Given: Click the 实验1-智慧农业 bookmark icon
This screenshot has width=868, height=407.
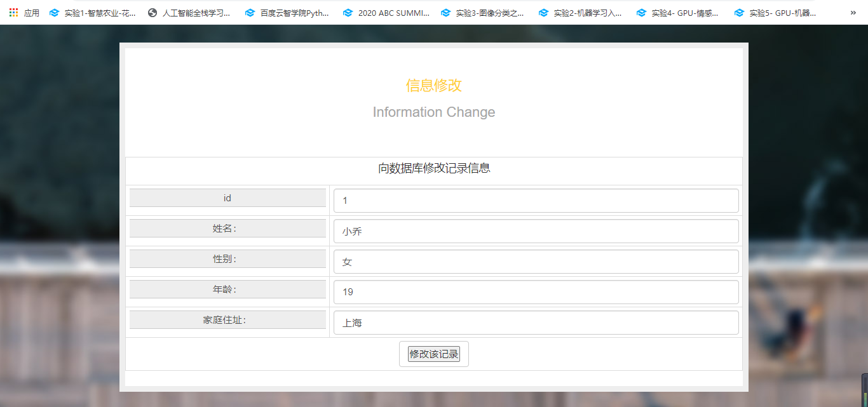Looking at the screenshot, I should 54,13.
